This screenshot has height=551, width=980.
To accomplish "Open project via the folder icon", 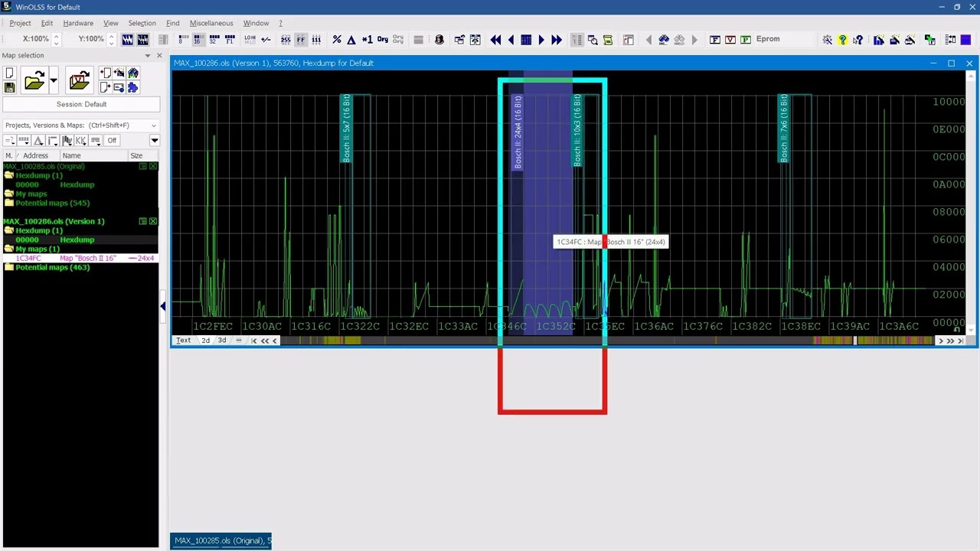I will click(x=34, y=80).
